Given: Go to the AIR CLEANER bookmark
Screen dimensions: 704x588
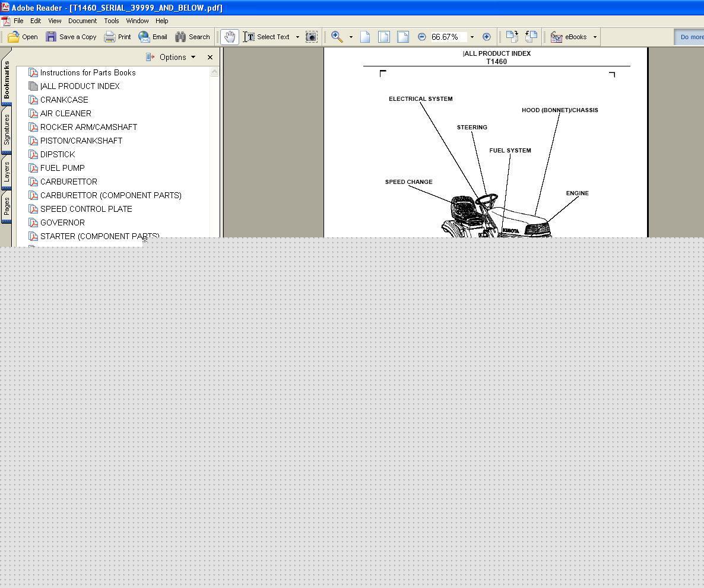Looking at the screenshot, I should point(65,113).
